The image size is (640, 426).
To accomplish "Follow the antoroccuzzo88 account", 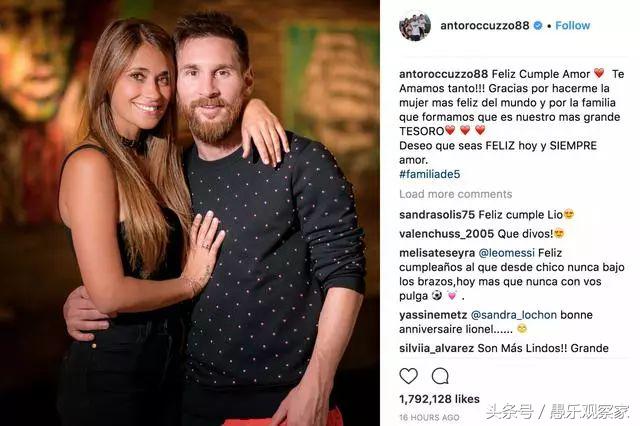I will coord(572,25).
